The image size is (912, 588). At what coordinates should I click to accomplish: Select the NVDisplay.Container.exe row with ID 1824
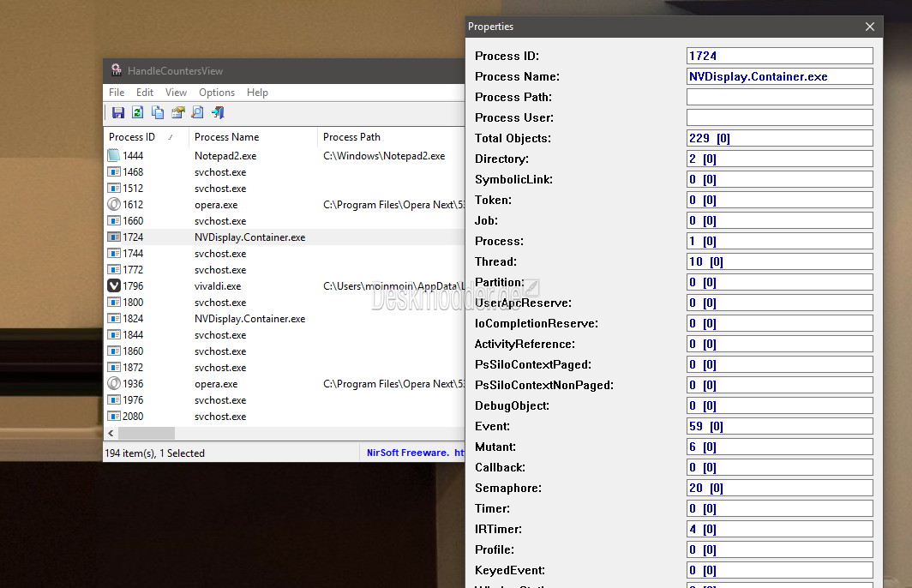click(285, 318)
